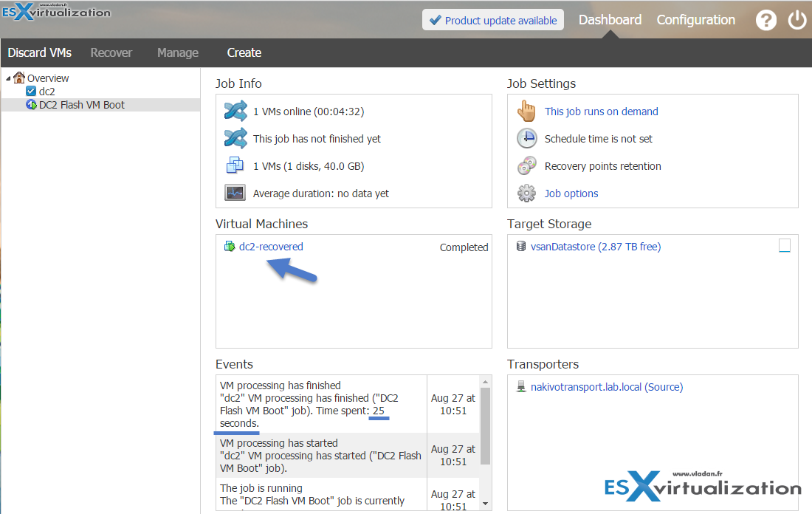
Task: Click the run on demand hand icon
Action: click(526, 111)
